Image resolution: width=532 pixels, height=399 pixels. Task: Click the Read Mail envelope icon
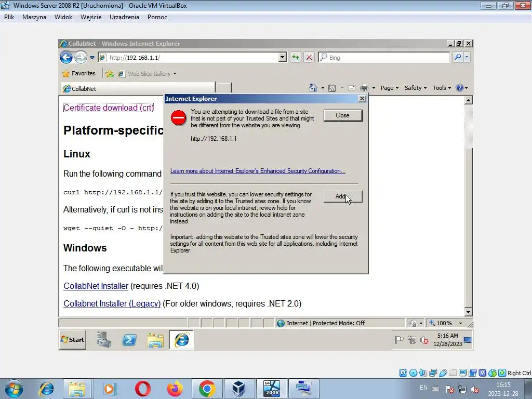pyautogui.click(x=352, y=88)
